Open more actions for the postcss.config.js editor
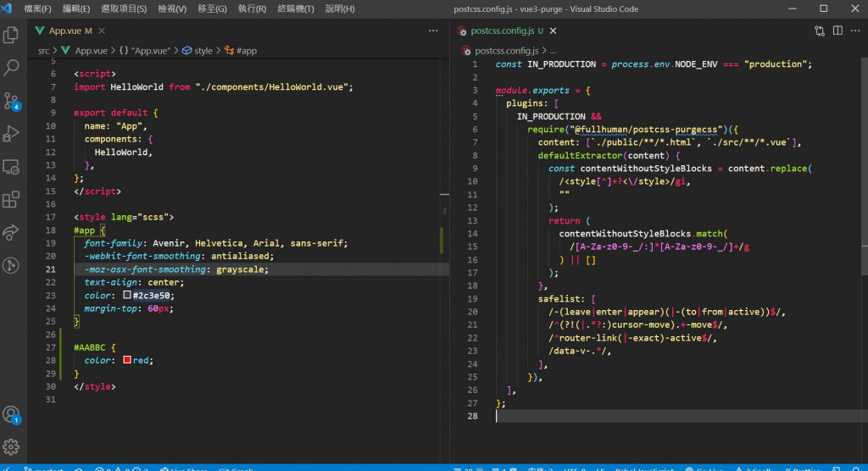This screenshot has height=471, width=868. pyautogui.click(x=855, y=30)
